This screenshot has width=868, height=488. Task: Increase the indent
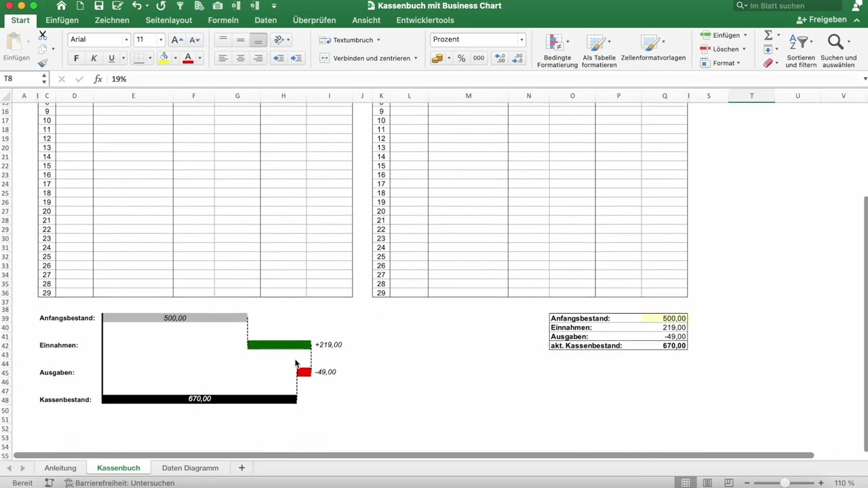[x=296, y=58]
